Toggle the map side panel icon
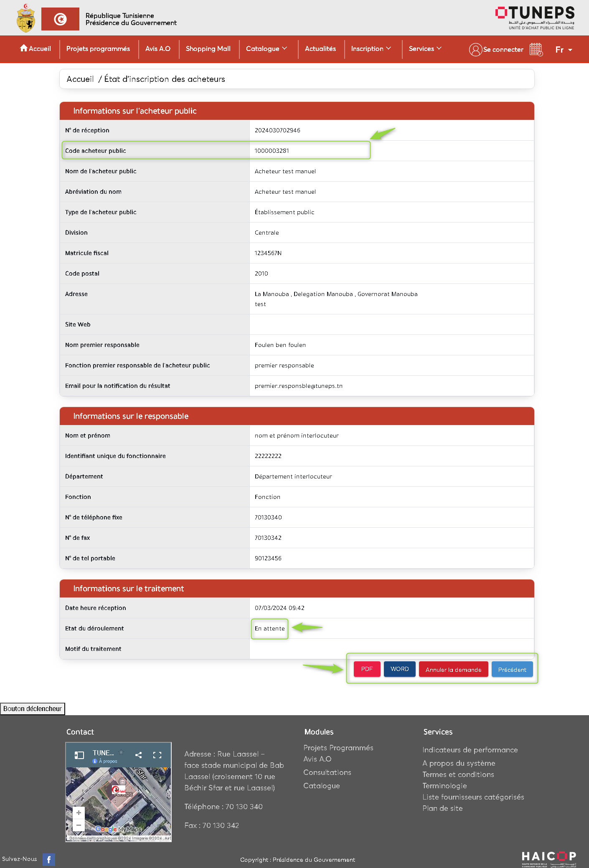Screen dimensions: 589x868 click(79, 755)
